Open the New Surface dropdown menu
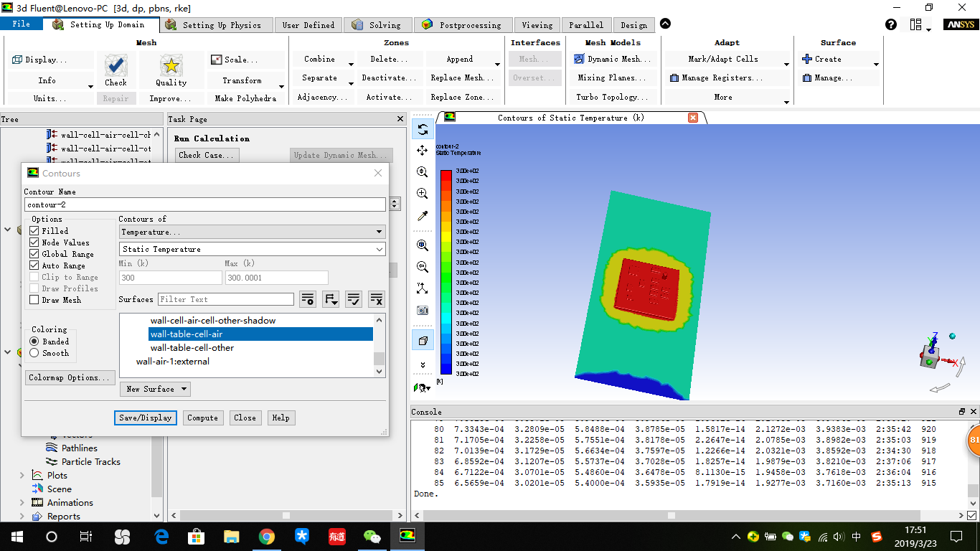This screenshot has height=551, width=980. [x=155, y=389]
